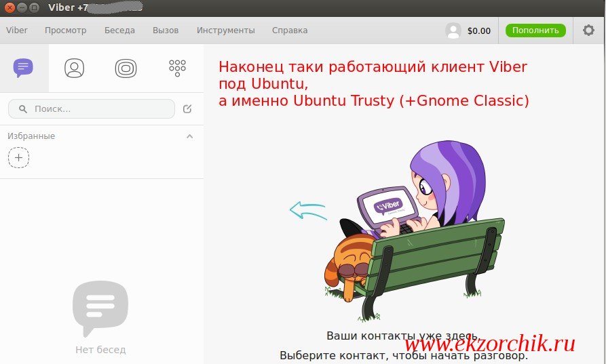The width and height of the screenshot is (606, 364).
Task: Open the Беседа menu
Action: 119,30
